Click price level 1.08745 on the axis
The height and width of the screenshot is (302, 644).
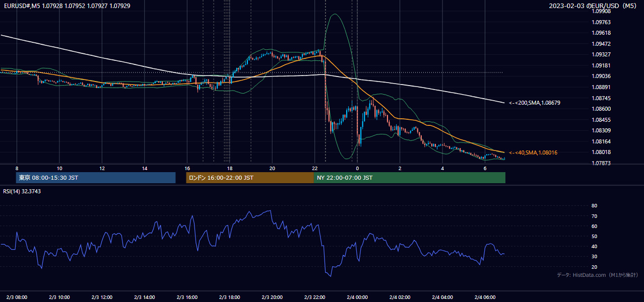point(601,98)
